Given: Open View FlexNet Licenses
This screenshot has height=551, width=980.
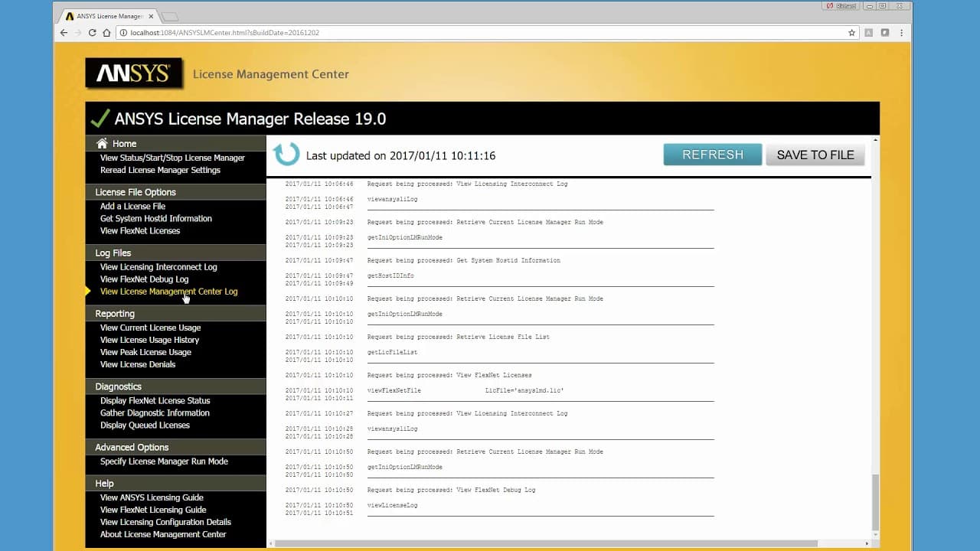Looking at the screenshot, I should point(140,230).
